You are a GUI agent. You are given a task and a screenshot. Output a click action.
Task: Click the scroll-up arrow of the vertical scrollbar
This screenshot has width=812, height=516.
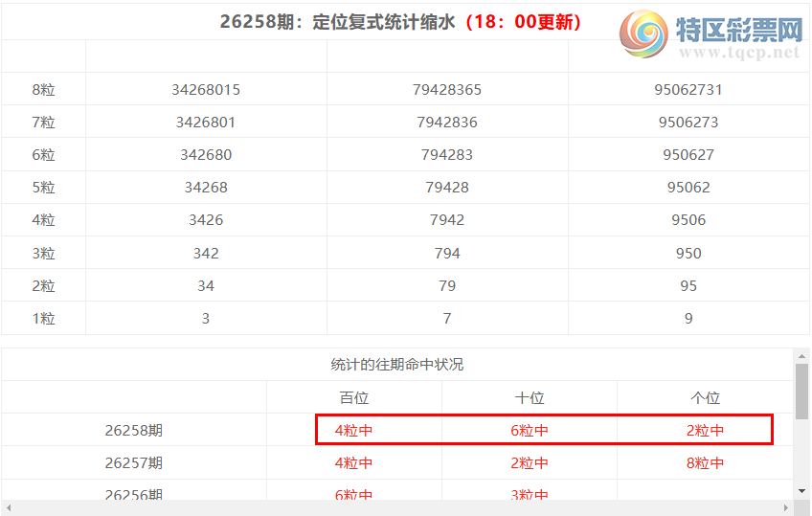point(801,356)
